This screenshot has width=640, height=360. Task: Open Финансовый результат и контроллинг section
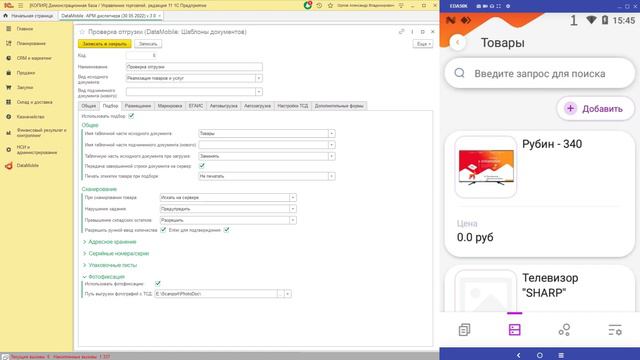(x=41, y=132)
